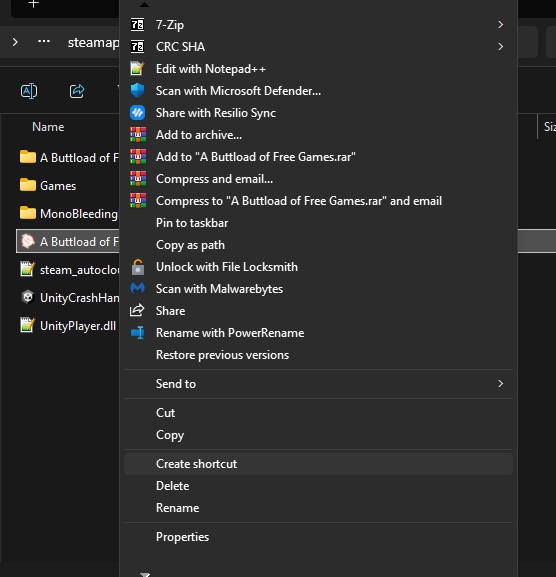Screen dimensions: 556x577
Task: Click the Malwarebytes logo icon
Action: [x=138, y=289]
